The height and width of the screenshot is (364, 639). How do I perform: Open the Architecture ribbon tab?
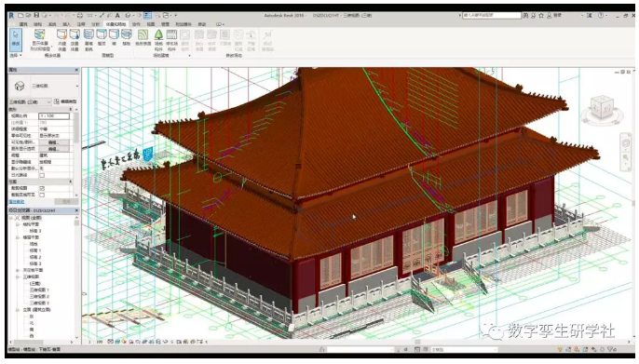(23, 24)
